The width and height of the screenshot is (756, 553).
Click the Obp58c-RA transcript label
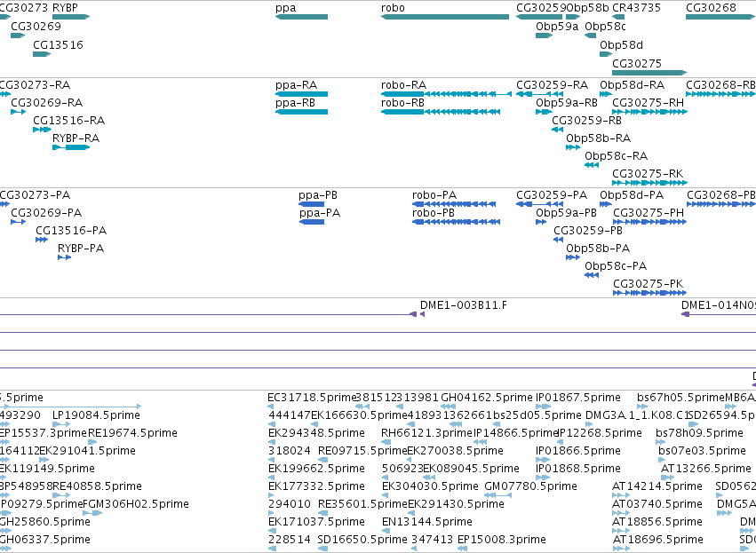[617, 156]
